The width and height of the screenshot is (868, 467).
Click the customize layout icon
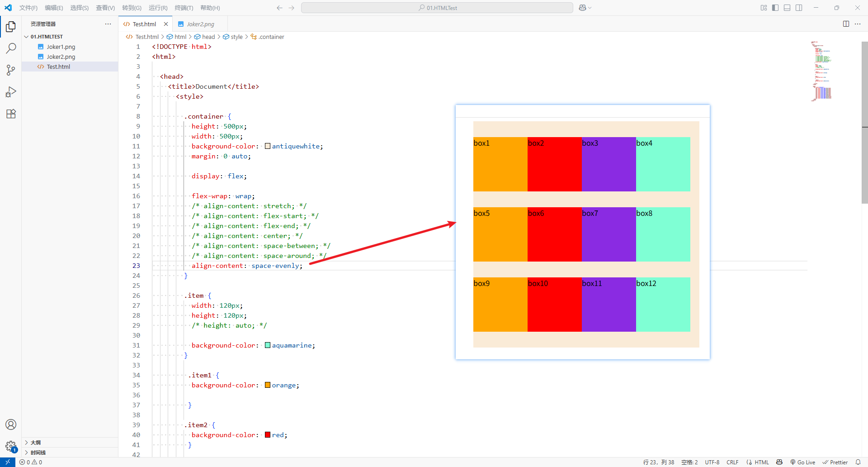[x=764, y=8]
